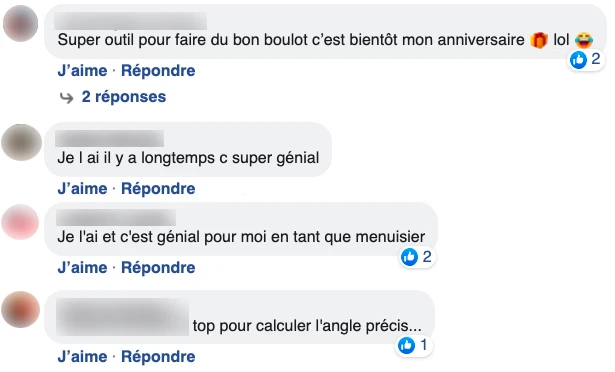Expand the 2 réponses thread

pyautogui.click(x=124, y=97)
